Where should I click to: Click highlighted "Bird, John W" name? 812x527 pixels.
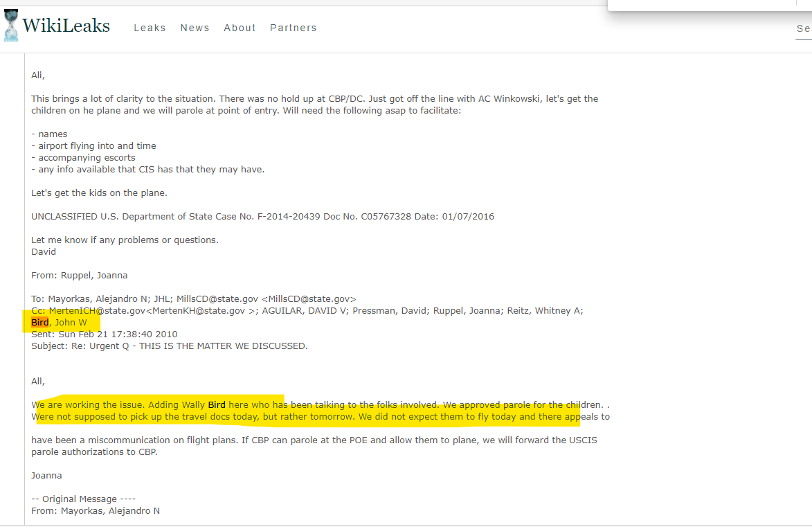[x=59, y=322]
